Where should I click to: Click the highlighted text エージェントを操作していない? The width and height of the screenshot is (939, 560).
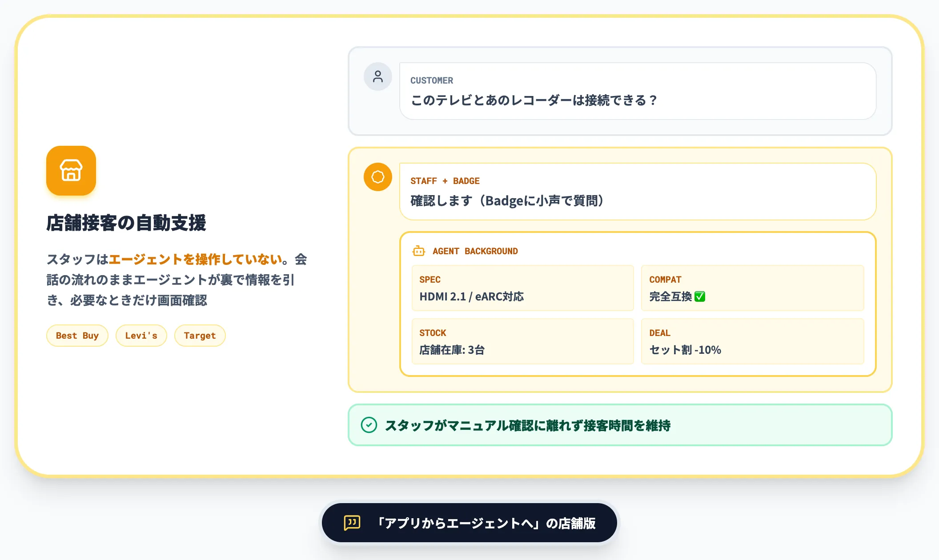click(x=196, y=259)
